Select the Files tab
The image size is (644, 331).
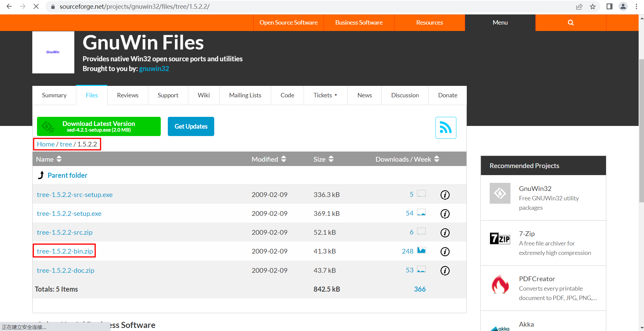click(x=92, y=95)
